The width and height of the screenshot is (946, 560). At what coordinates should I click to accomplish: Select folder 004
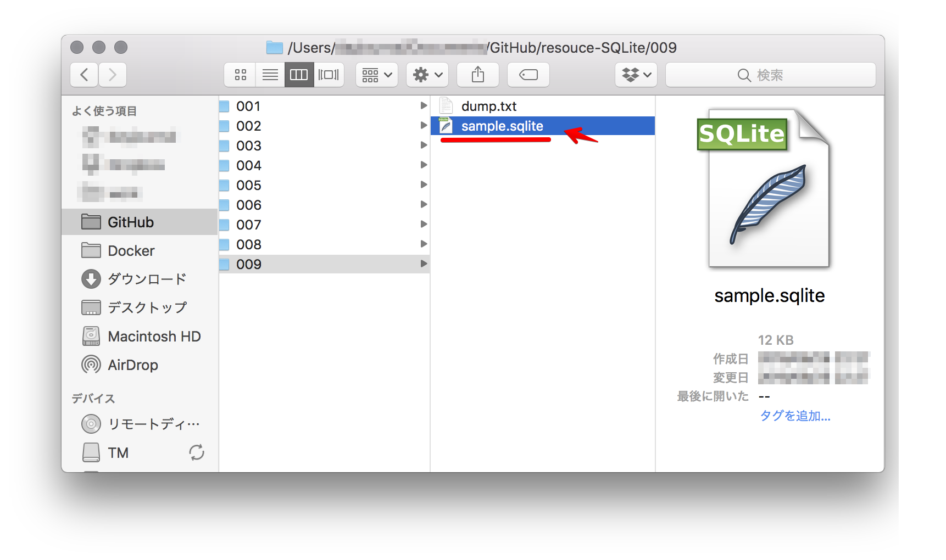click(x=324, y=165)
